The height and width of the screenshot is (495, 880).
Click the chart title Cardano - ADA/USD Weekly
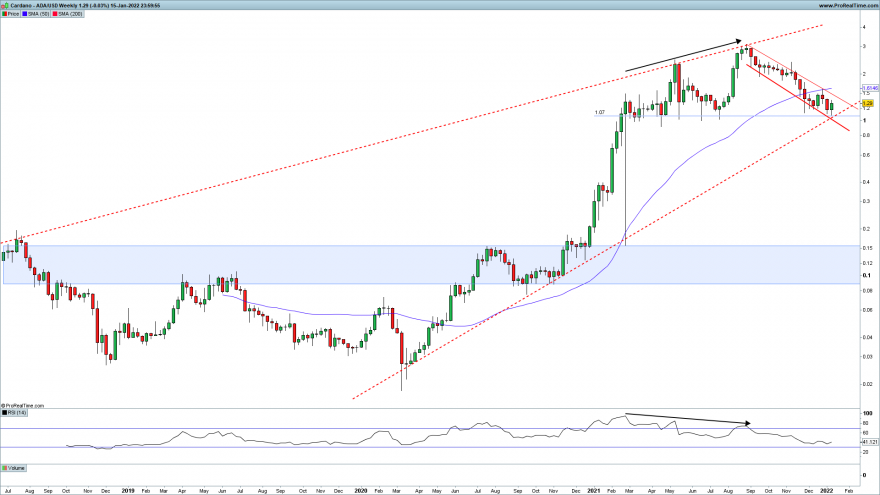point(45,5)
